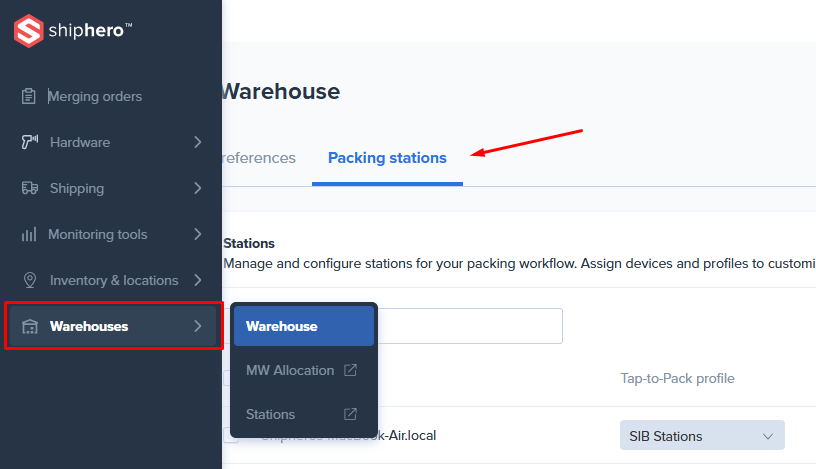
Task: Expand the Monitoring tools chevron
Action: click(198, 234)
